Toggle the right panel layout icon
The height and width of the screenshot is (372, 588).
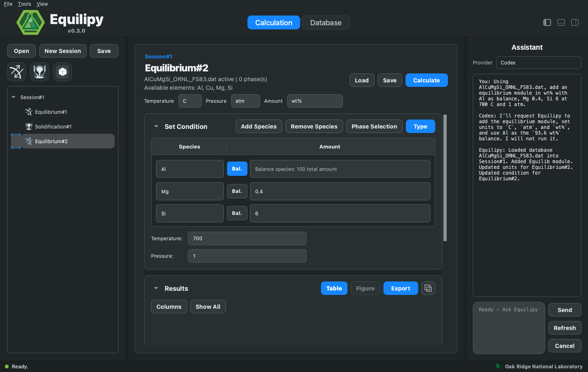[575, 22]
